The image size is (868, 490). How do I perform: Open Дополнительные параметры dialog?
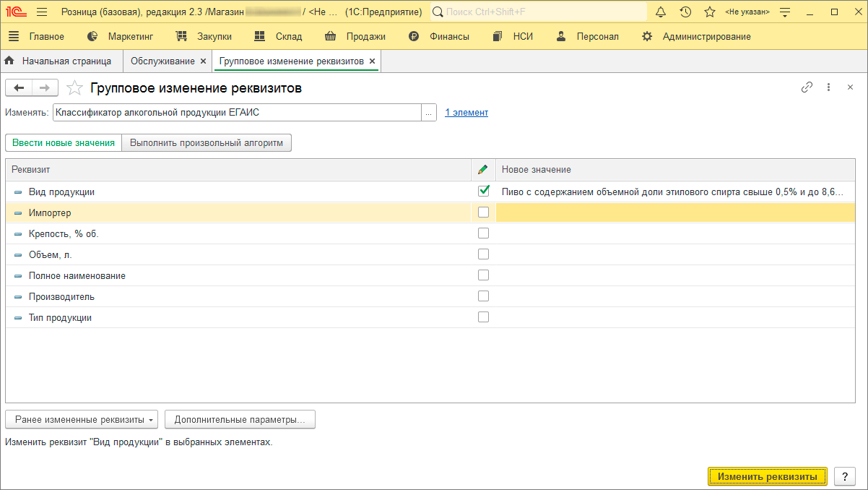click(240, 419)
